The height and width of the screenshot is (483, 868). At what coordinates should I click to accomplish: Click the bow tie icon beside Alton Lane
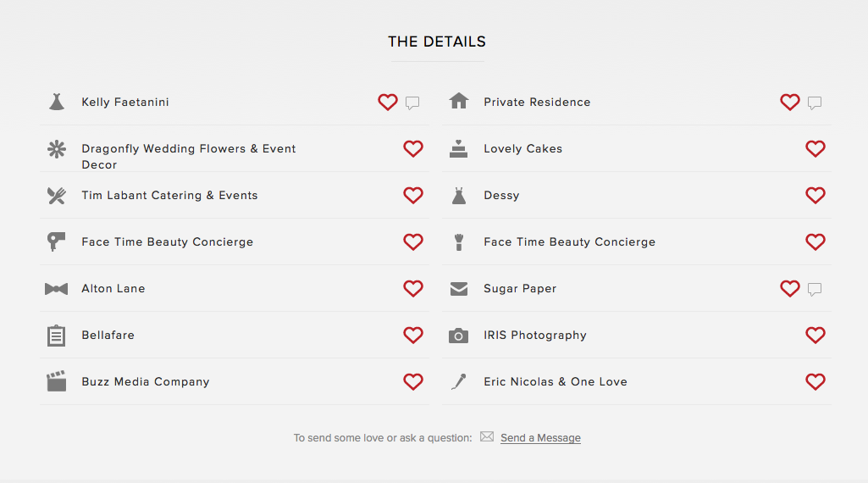(57, 289)
